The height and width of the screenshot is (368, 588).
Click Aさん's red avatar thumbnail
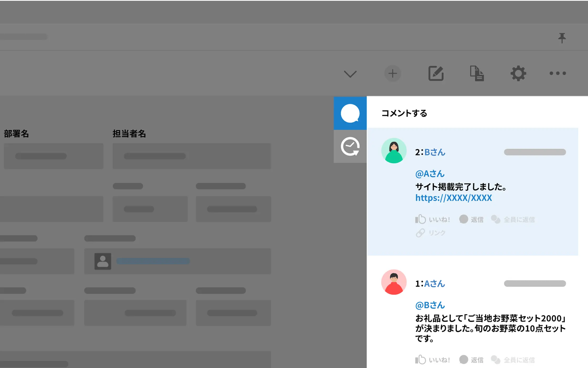pos(394,282)
